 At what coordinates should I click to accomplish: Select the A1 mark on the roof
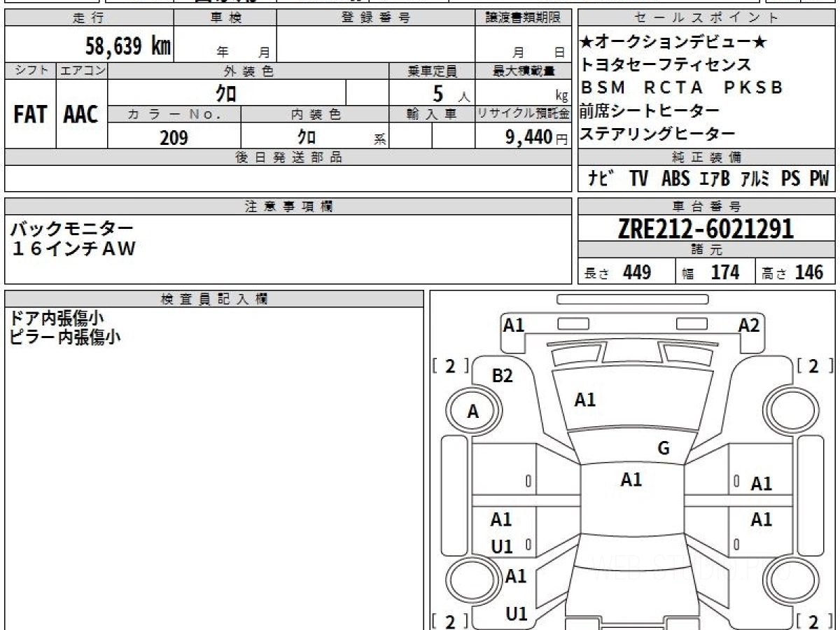click(631, 479)
